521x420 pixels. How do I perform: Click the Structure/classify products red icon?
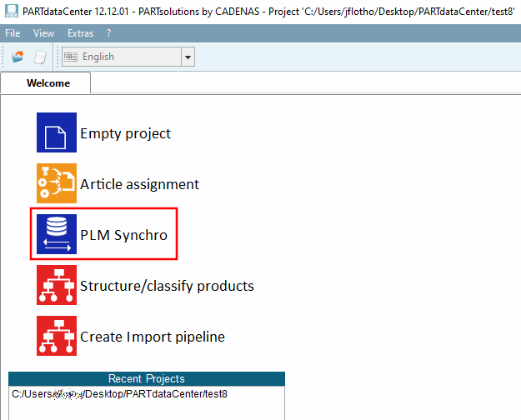[x=57, y=285]
